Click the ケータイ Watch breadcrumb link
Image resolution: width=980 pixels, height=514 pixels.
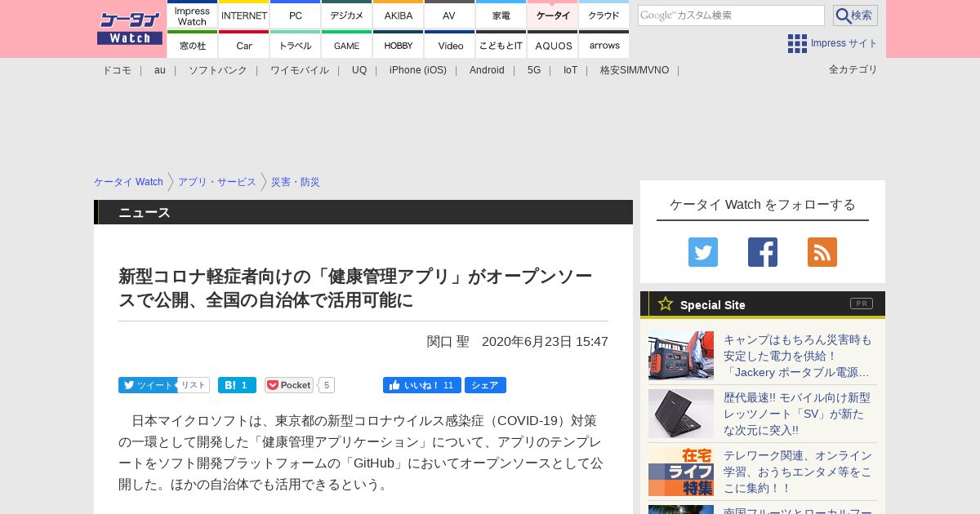[128, 182]
